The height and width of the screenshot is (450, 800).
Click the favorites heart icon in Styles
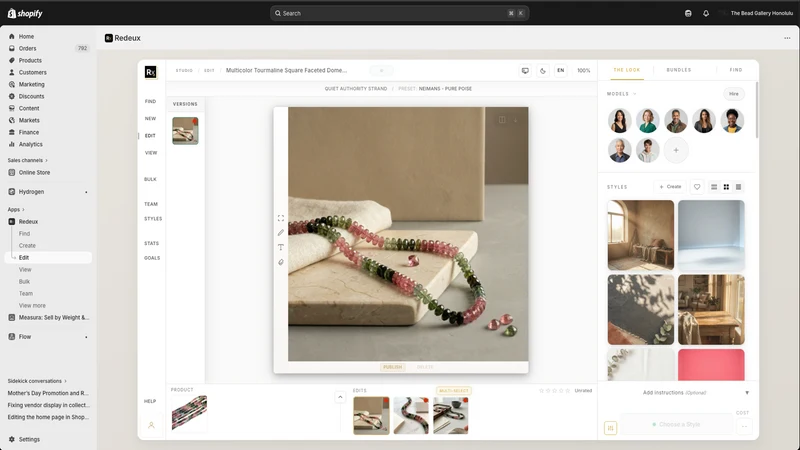(x=697, y=187)
